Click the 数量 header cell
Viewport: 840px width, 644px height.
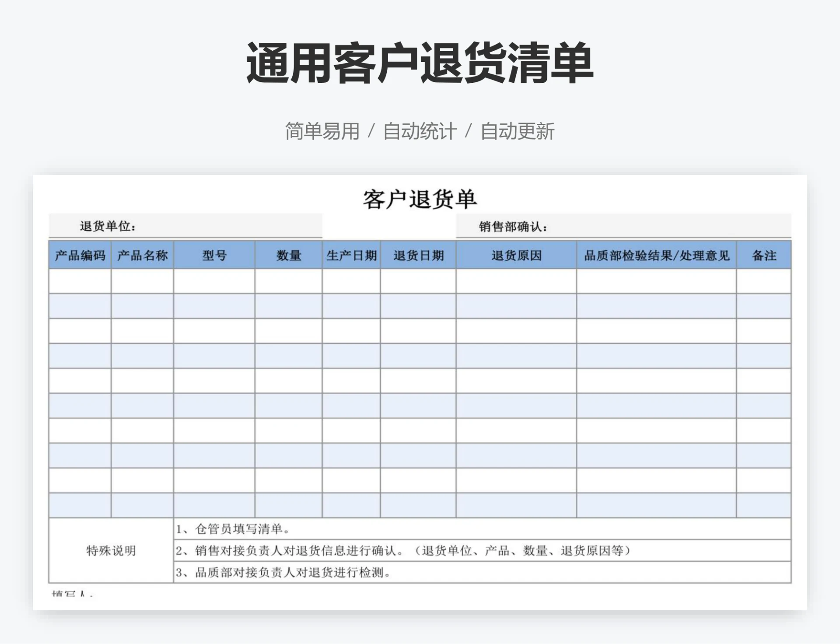pos(288,255)
